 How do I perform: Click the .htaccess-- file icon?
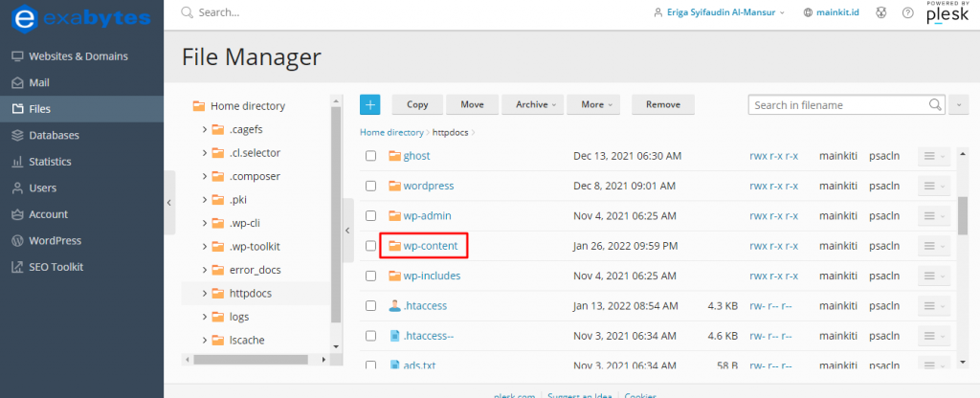coord(394,336)
